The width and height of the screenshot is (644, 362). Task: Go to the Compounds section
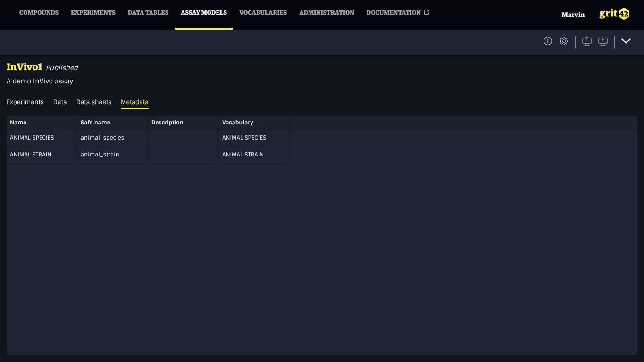39,13
